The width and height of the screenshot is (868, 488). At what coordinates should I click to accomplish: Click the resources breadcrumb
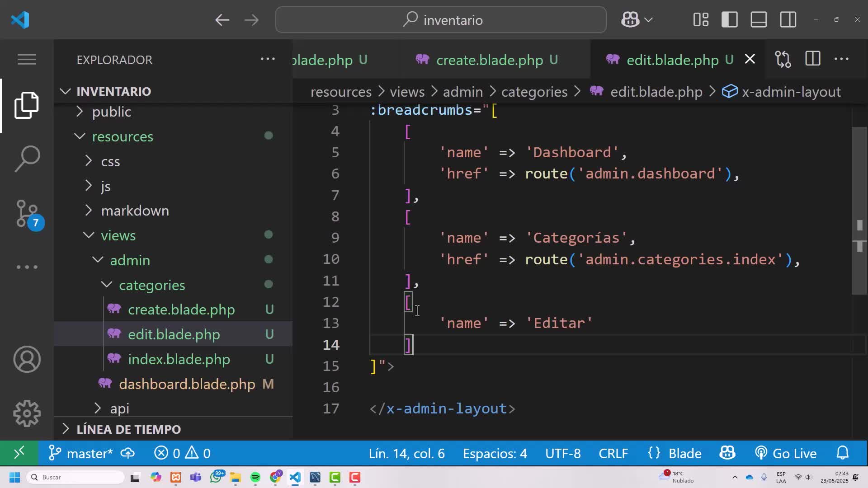click(341, 92)
